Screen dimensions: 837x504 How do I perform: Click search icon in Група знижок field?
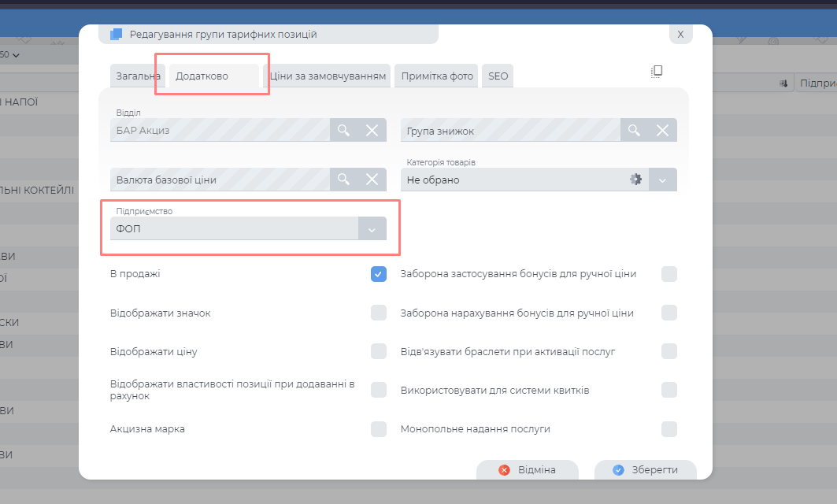(x=634, y=130)
